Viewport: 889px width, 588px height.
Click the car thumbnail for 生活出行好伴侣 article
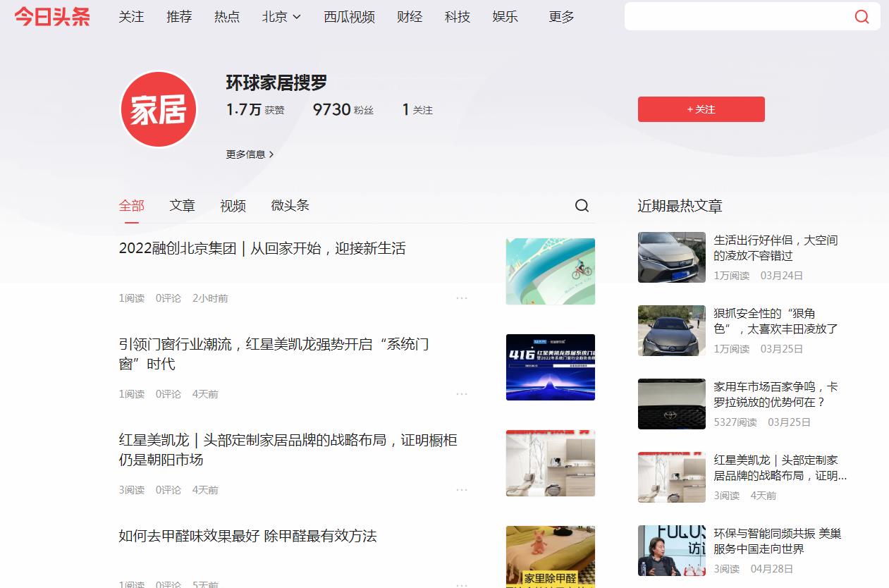pyautogui.click(x=672, y=257)
